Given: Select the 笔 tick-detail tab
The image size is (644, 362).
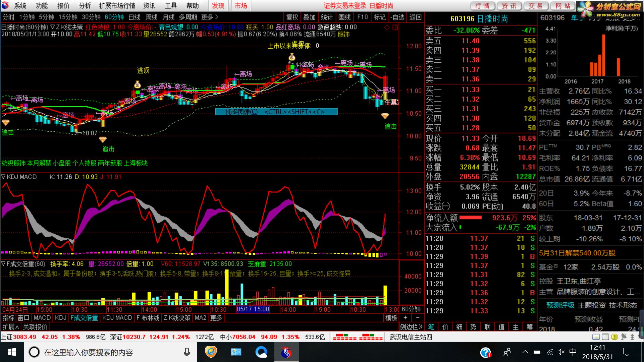Looking at the screenshot, I should 431,327.
